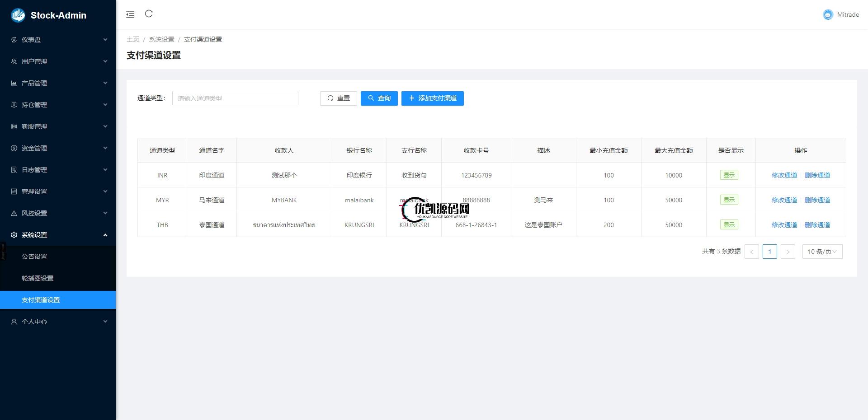The height and width of the screenshot is (420, 868).
Task: Click the 产品管理 chart icon
Action: (x=13, y=83)
